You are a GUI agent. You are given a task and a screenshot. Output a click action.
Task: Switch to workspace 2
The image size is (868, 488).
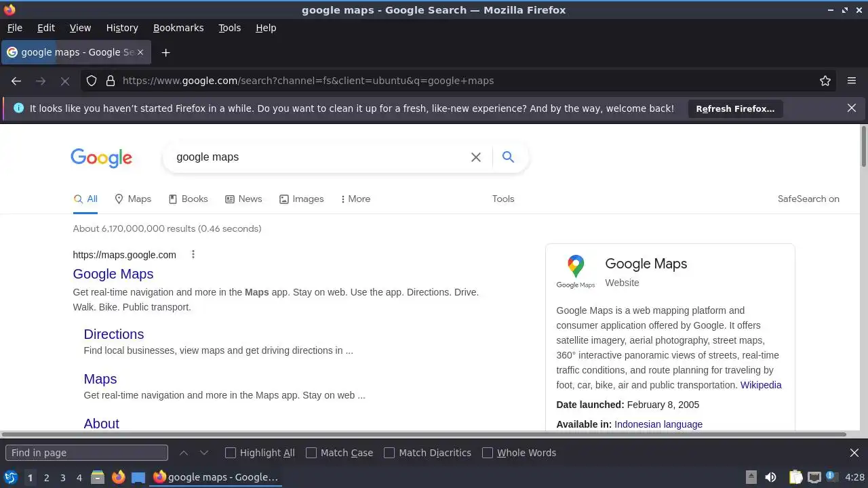(47, 477)
